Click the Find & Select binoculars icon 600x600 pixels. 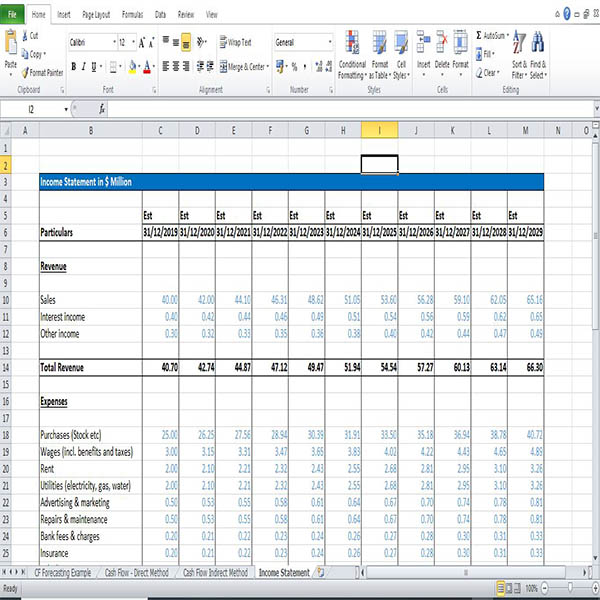pyautogui.click(x=538, y=42)
